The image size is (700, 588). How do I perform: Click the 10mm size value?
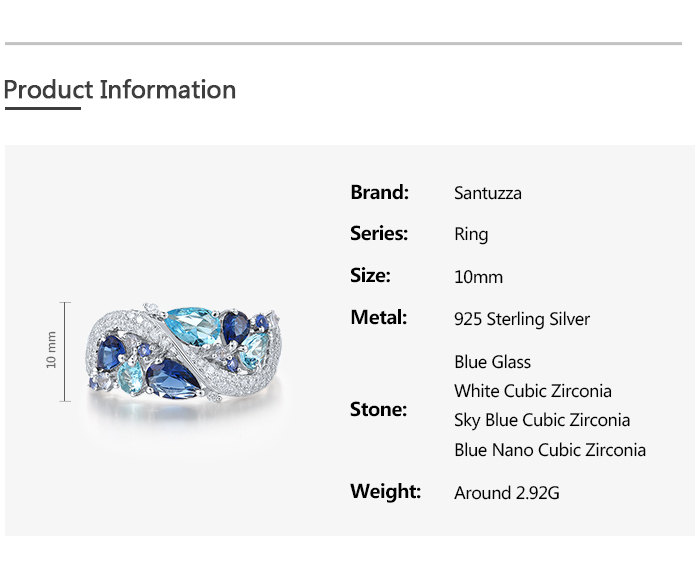click(x=478, y=277)
